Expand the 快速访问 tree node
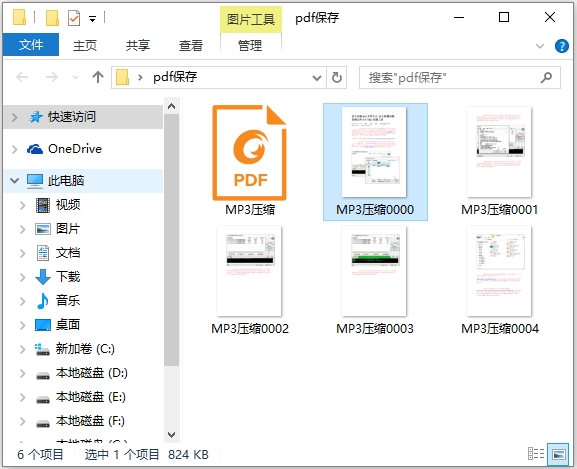This screenshot has width=577, height=469. coord(15,117)
